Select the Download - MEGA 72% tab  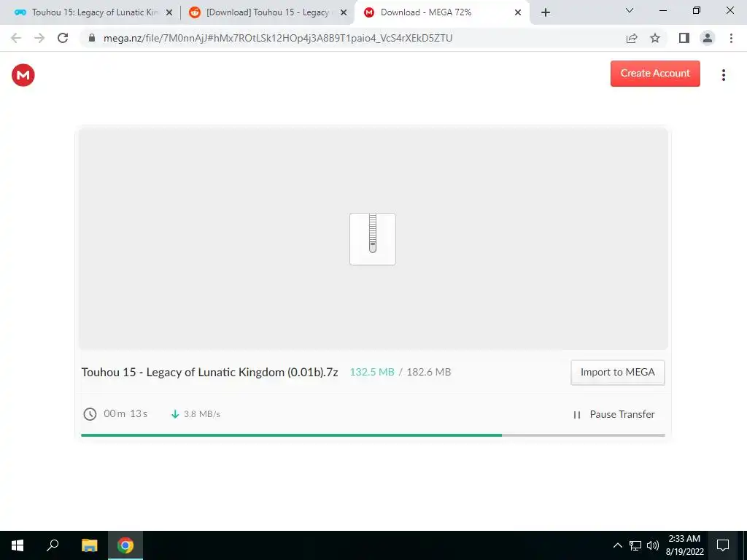coord(442,12)
